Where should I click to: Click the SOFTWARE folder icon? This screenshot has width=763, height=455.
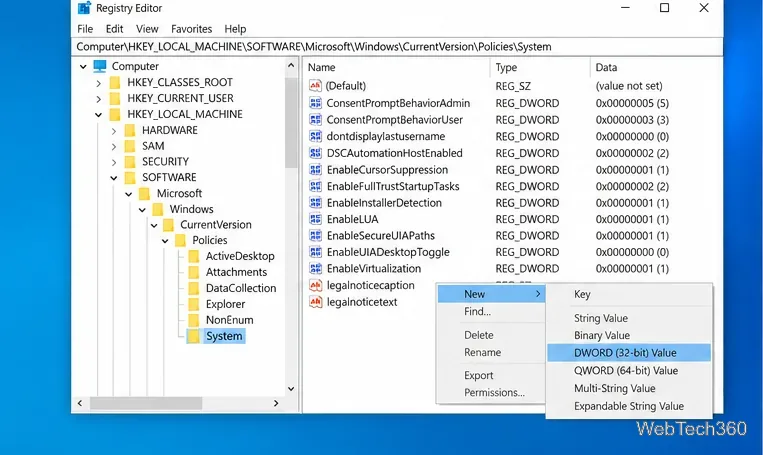(x=129, y=177)
